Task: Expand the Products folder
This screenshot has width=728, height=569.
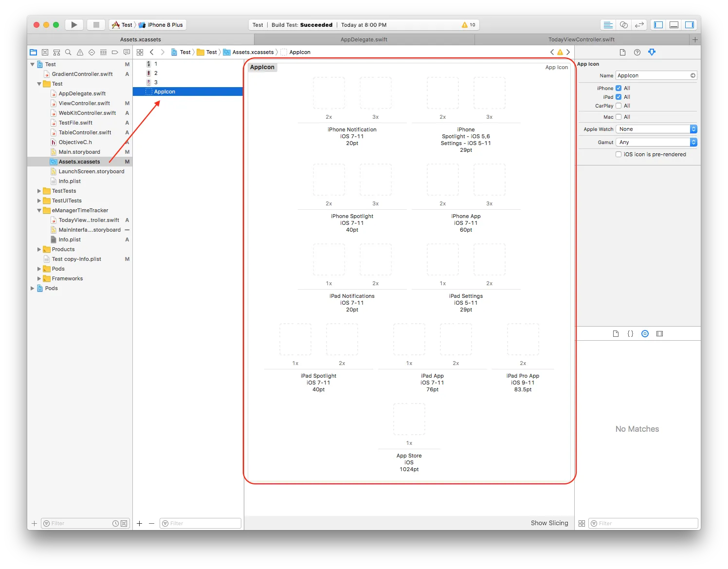Action: 39,249
